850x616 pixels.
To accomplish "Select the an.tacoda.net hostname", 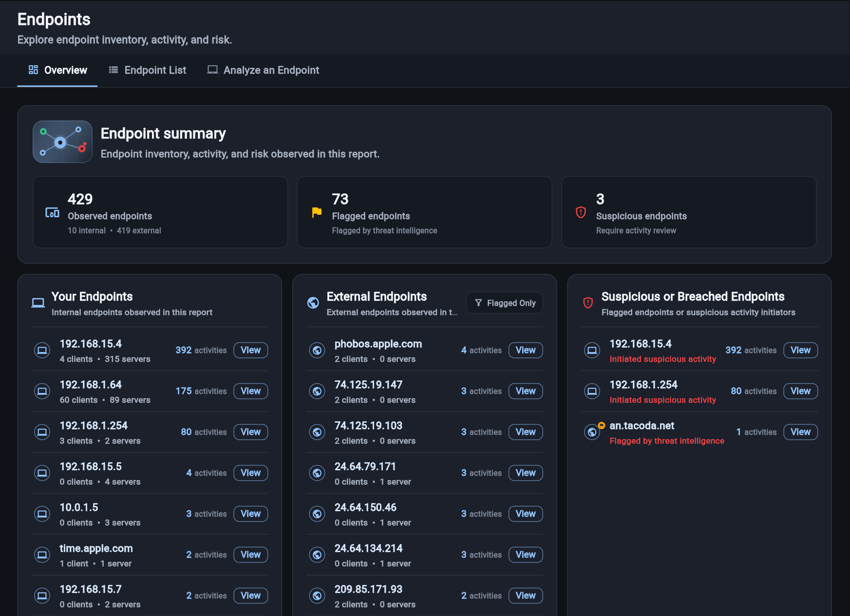I will pos(642,426).
